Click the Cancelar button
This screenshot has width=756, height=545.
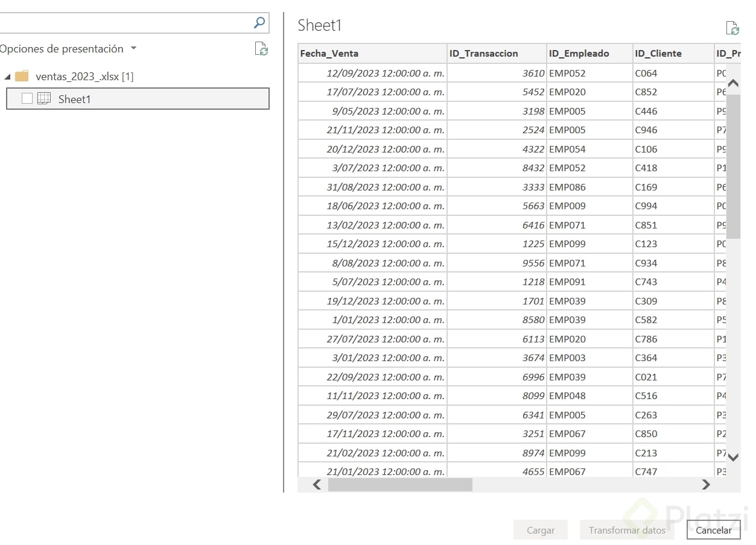click(713, 531)
